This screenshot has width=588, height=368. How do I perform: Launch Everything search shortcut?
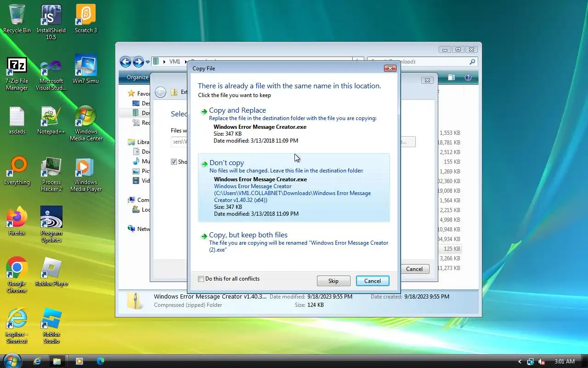point(17,171)
